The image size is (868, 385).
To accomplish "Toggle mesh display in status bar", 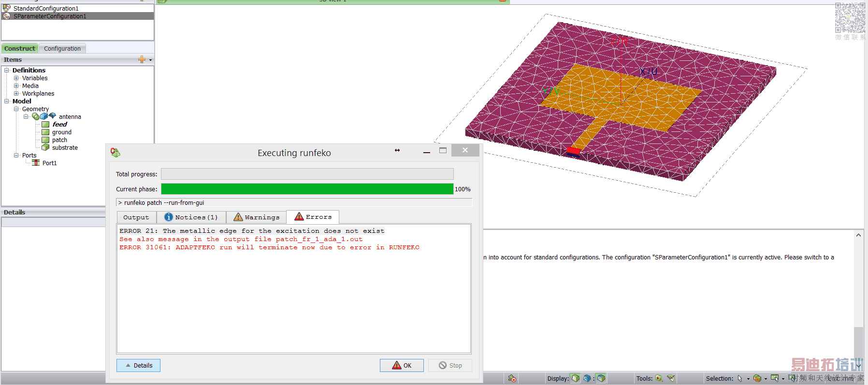I will point(587,378).
